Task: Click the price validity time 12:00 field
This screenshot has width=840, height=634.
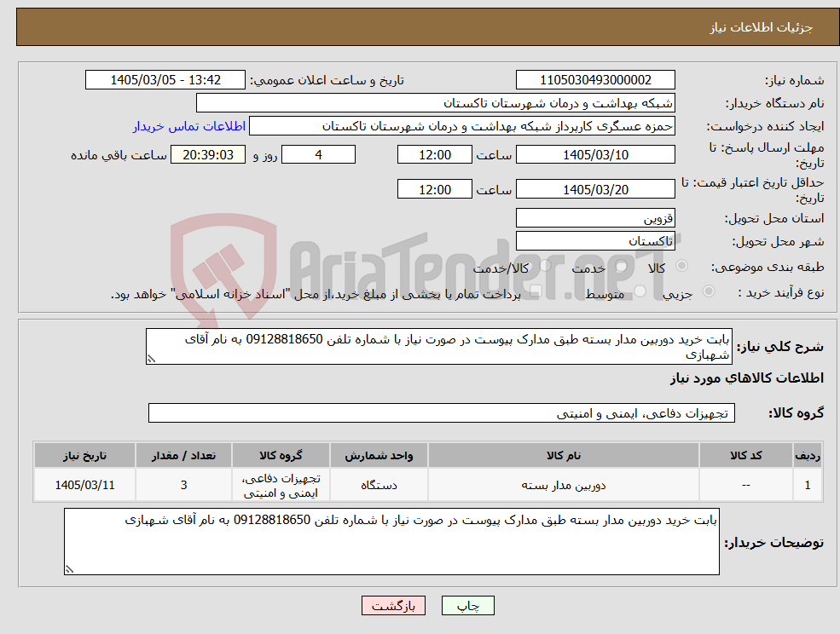Action: (434, 189)
